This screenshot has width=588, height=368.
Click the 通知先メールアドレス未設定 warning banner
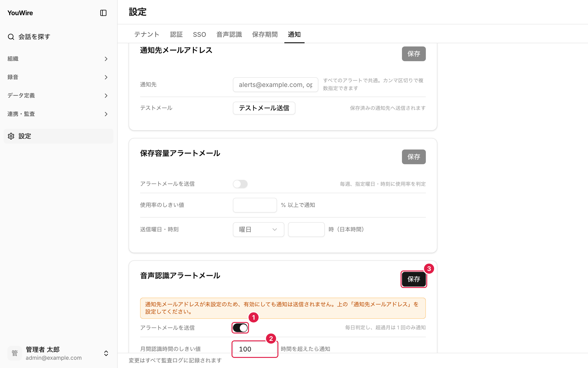pyautogui.click(x=283, y=308)
